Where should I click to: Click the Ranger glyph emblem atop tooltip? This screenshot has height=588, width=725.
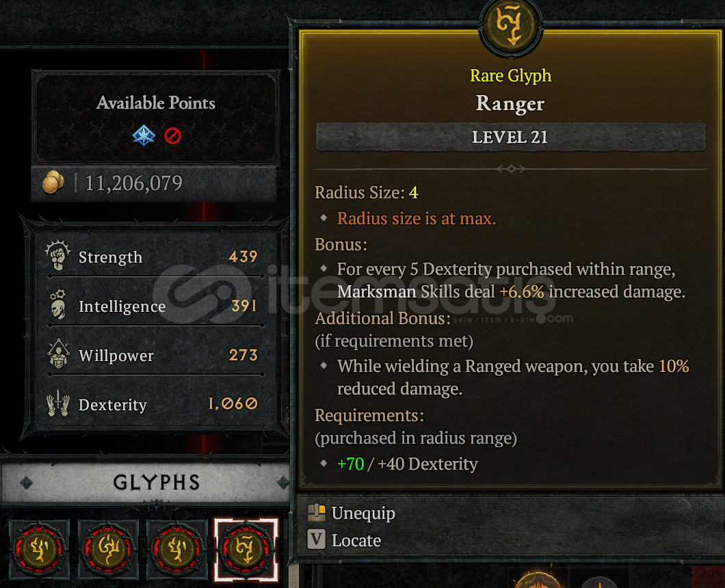510,27
